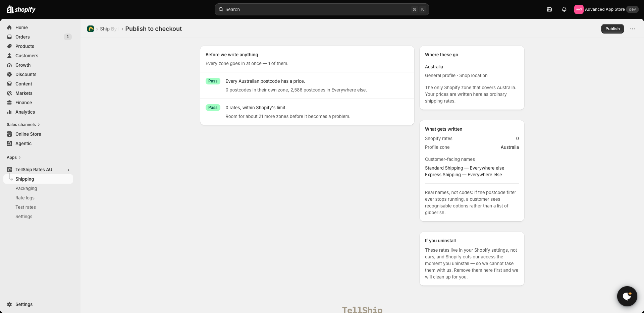Open the Advanced App Store account menu
The image size is (644, 313).
coord(606,9)
